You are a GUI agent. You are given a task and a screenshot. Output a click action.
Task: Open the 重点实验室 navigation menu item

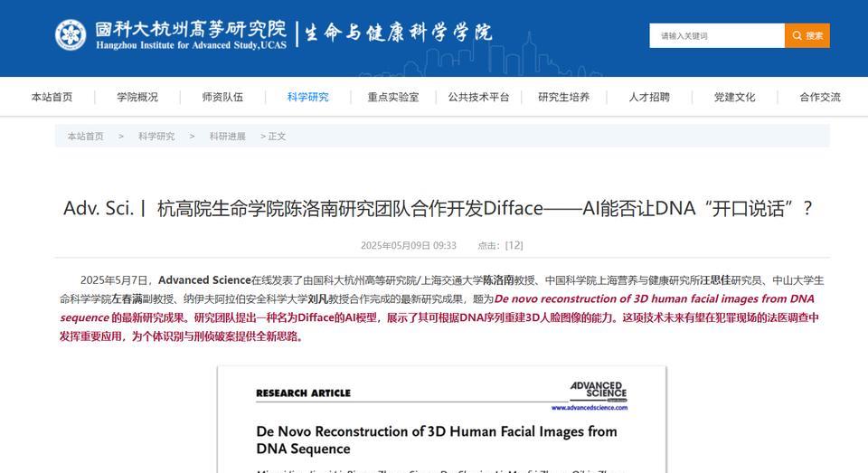coord(393,97)
